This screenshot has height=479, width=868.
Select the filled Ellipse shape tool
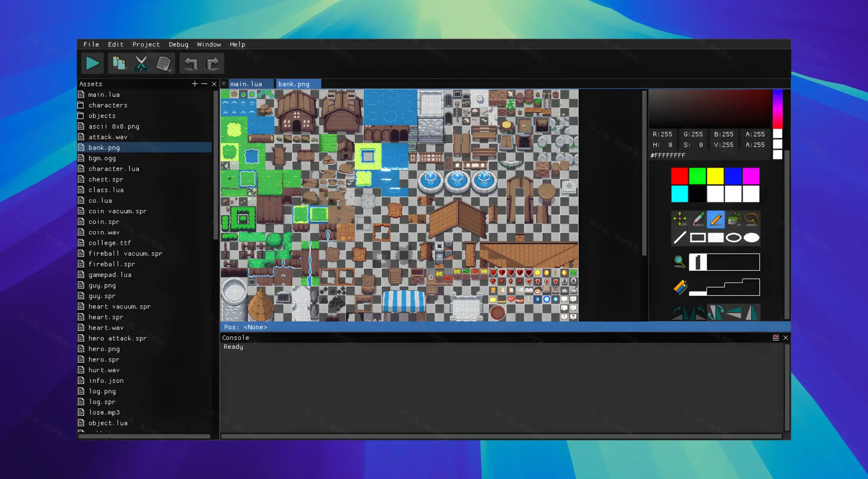pos(752,238)
